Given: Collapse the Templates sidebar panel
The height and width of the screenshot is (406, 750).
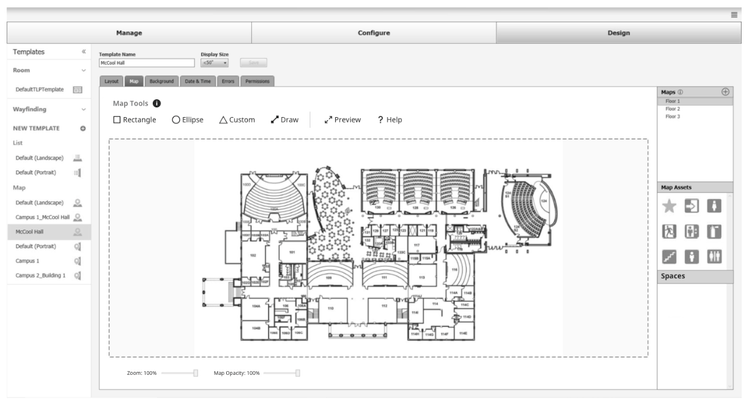Looking at the screenshot, I should pyautogui.click(x=83, y=51).
